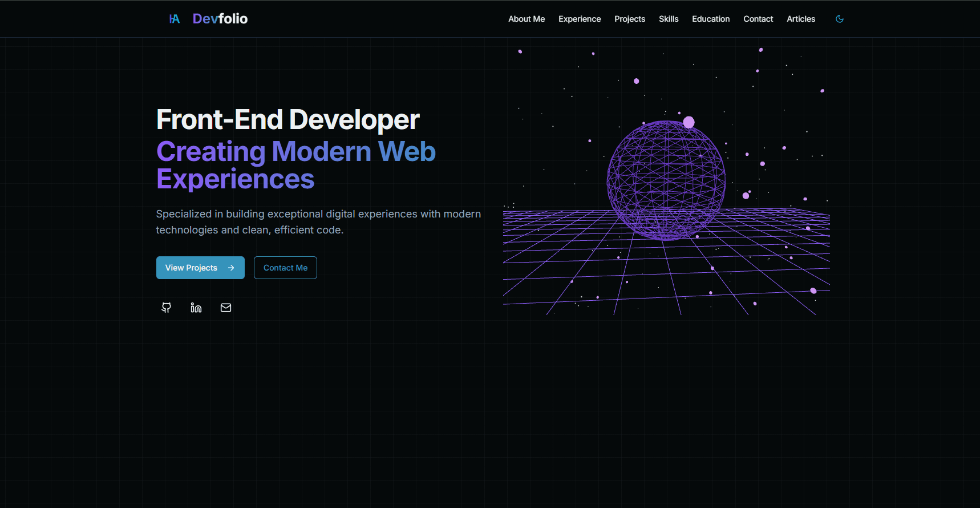
Task: Jump to the Education section
Action: coord(711,19)
